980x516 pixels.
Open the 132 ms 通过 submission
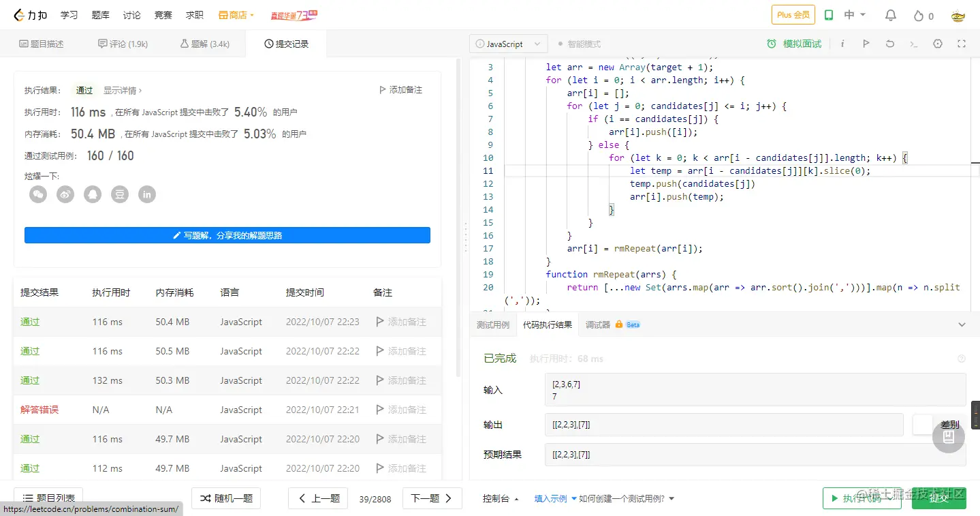pos(30,380)
